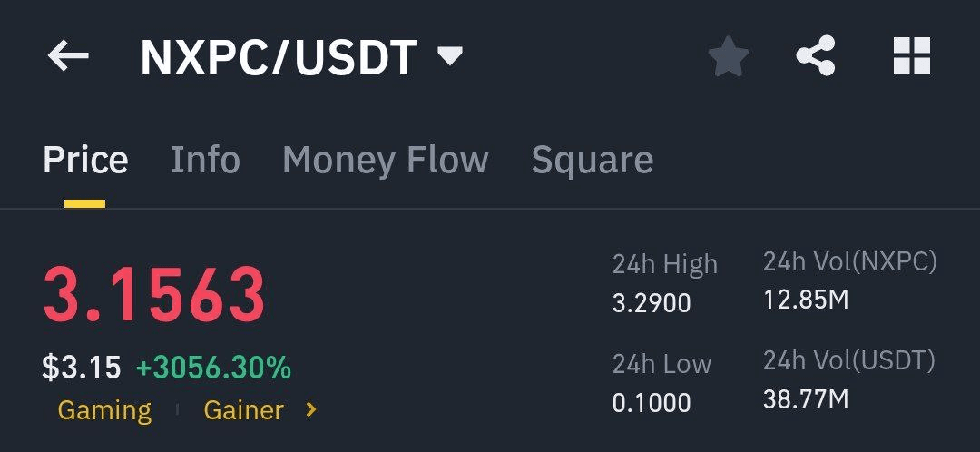Image resolution: width=980 pixels, height=452 pixels.
Task: Open the grid layout icon
Action: [x=912, y=55]
